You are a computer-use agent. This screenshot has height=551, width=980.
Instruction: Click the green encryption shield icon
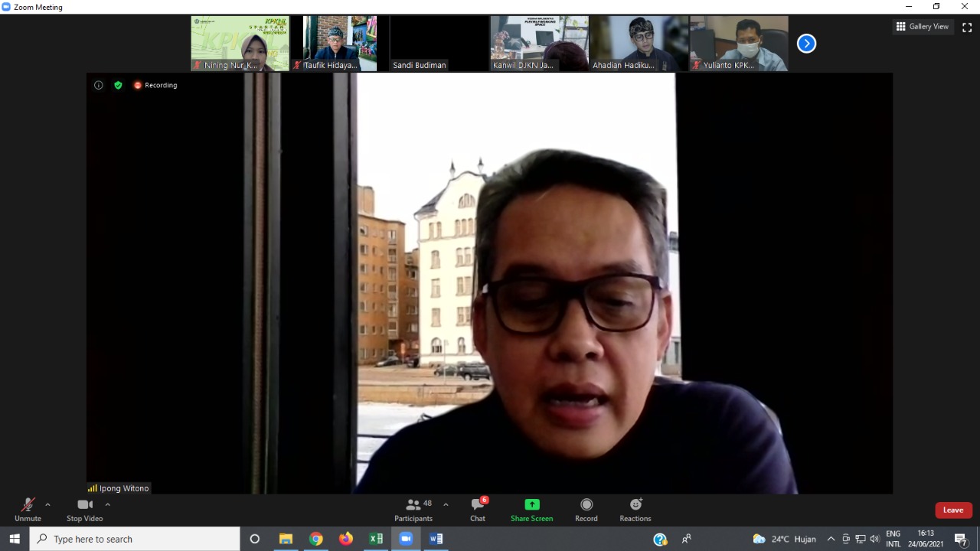tap(118, 85)
